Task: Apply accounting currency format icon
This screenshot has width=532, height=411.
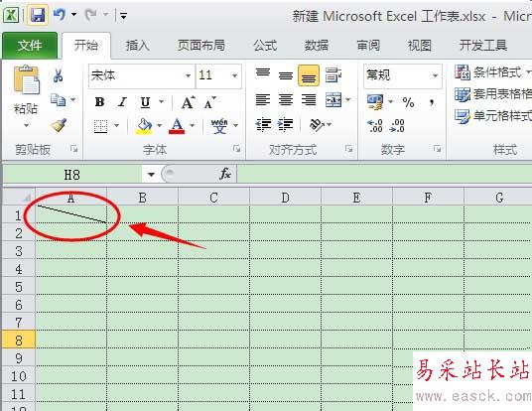Action: click(375, 102)
